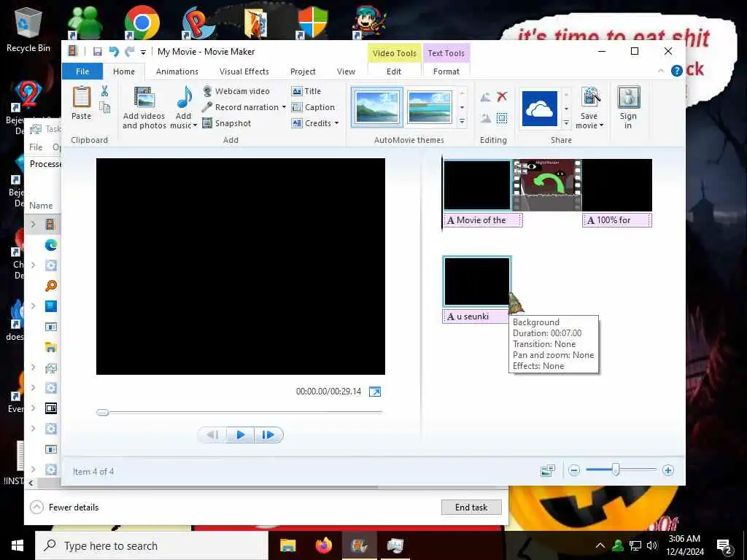Play the movie preview
Image resolution: width=747 pixels, height=560 pixels.
point(241,435)
